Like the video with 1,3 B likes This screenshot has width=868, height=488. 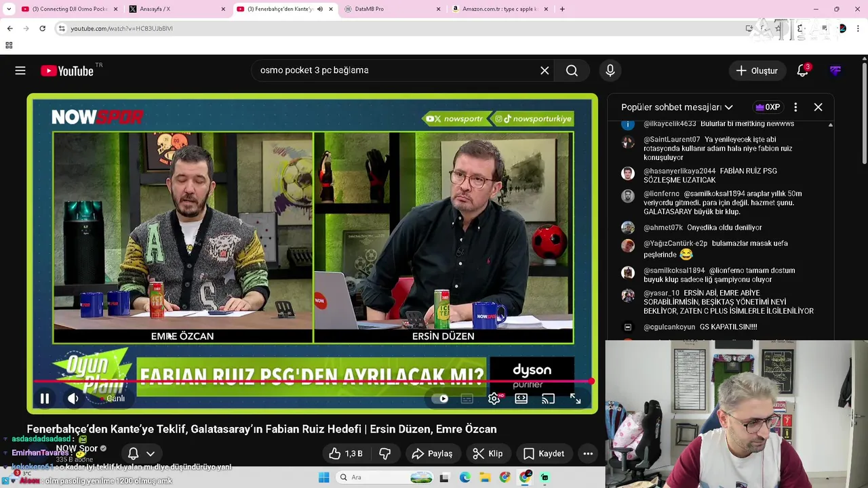pyautogui.click(x=346, y=453)
